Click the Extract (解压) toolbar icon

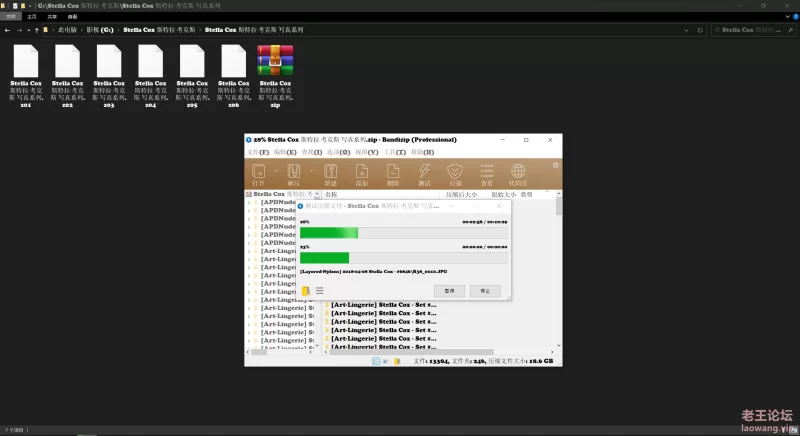pos(294,174)
